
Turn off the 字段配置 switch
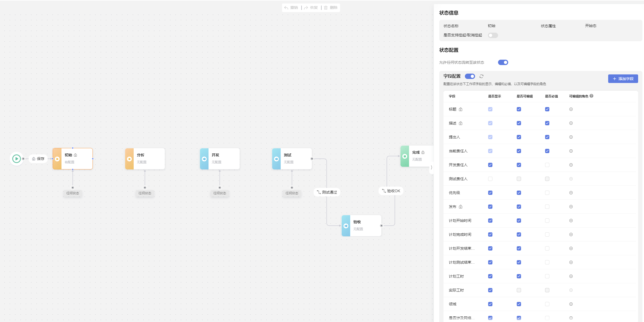point(470,76)
